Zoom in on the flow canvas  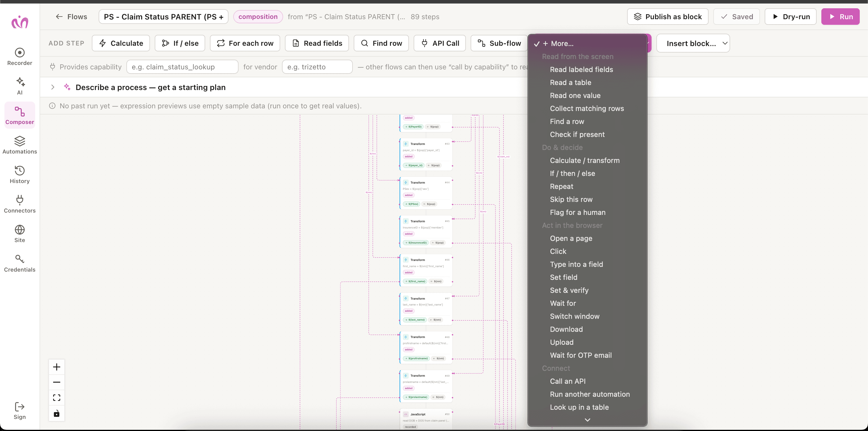click(x=57, y=367)
